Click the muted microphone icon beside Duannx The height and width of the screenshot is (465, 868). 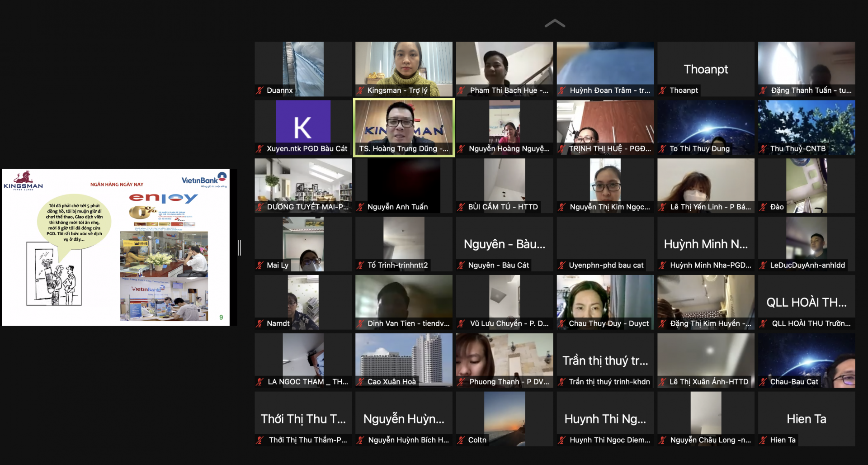click(x=259, y=90)
